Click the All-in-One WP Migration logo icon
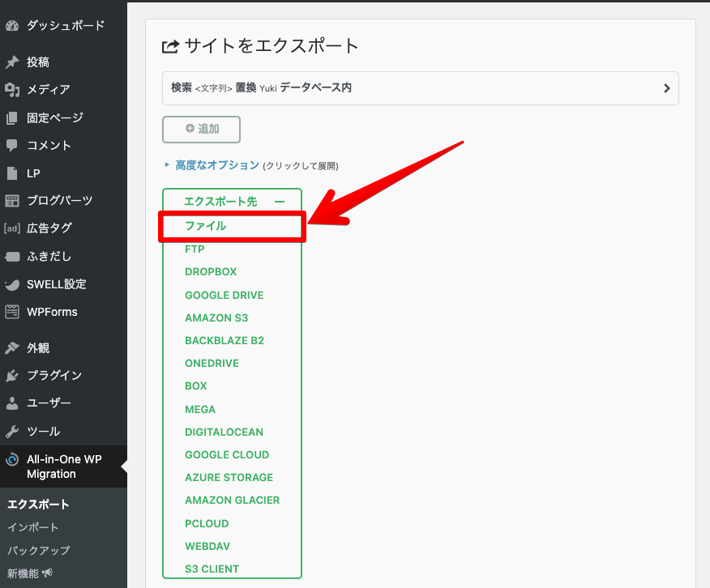 click(x=12, y=459)
